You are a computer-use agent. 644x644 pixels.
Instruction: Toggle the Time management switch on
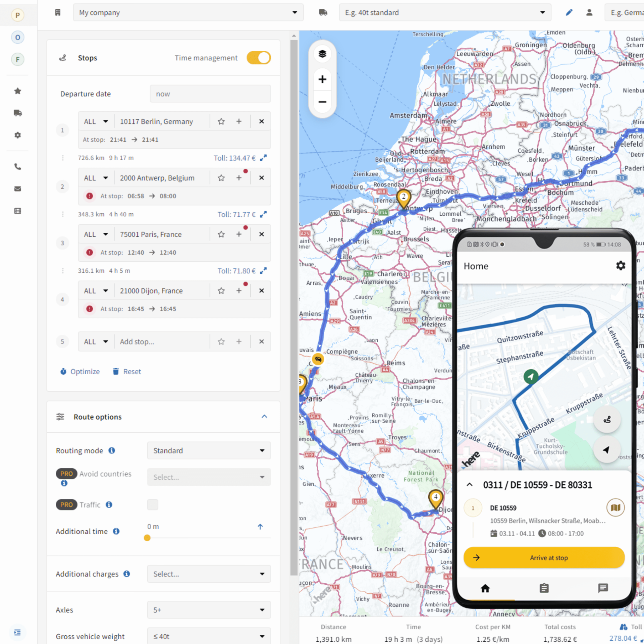point(258,57)
